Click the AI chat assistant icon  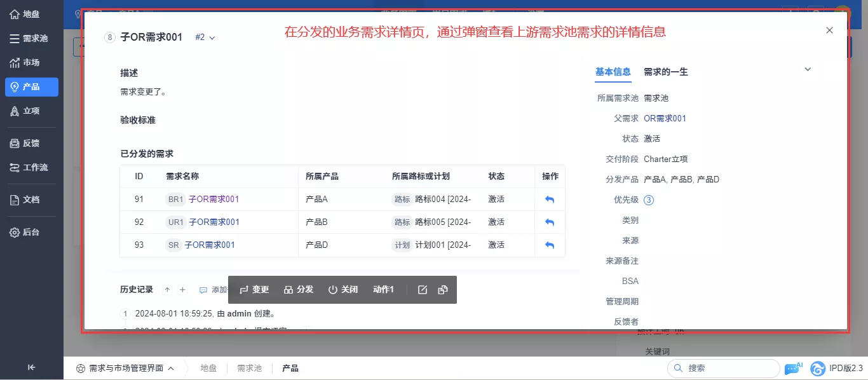coord(794,368)
